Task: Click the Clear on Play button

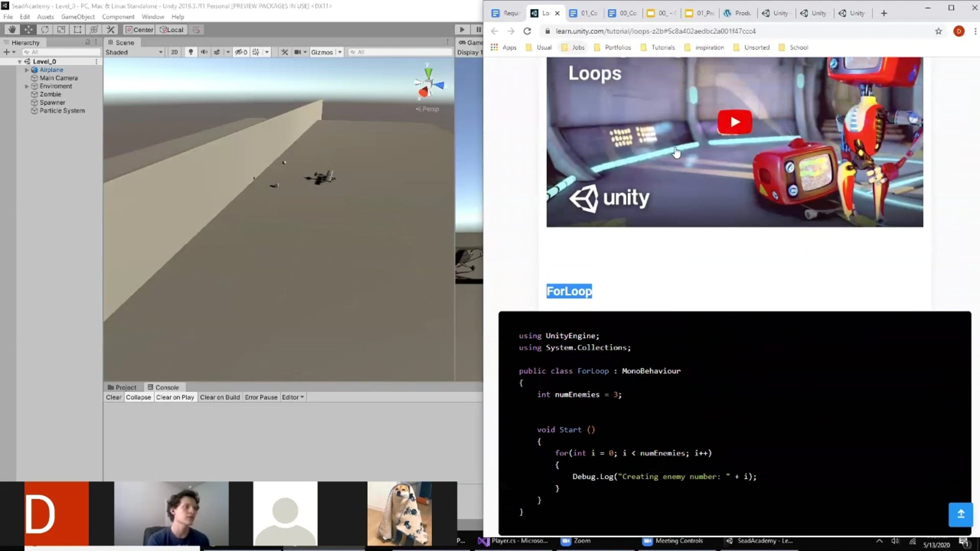Action: [175, 397]
